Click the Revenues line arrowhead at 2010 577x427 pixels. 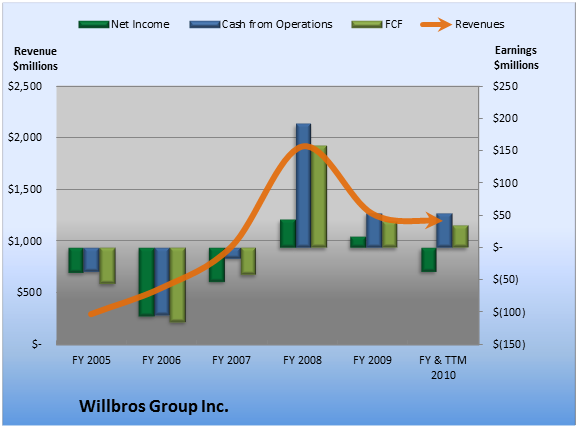434,220
